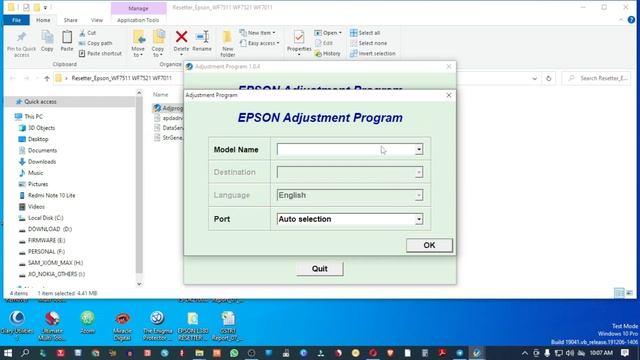Viewport: 640px width, 360px height.
Task: Close the front Adjustment Program dialog
Action: pyautogui.click(x=449, y=95)
